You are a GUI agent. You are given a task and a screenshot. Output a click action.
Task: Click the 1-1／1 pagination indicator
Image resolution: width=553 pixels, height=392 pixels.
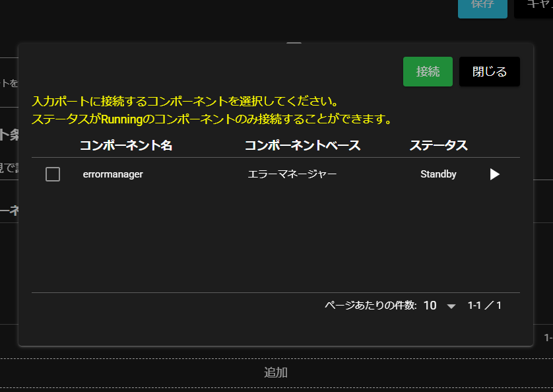(484, 306)
